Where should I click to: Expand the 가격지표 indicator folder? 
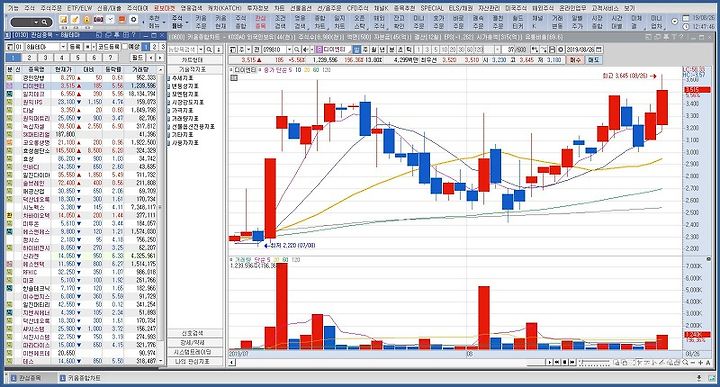pos(183,111)
